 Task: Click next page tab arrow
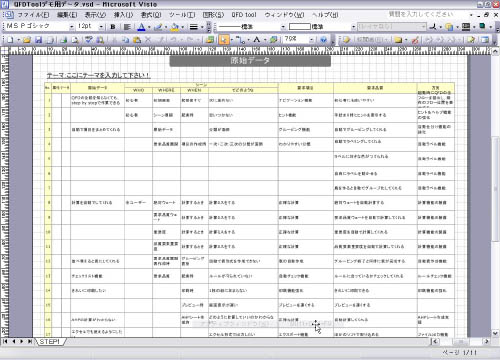click(22, 342)
